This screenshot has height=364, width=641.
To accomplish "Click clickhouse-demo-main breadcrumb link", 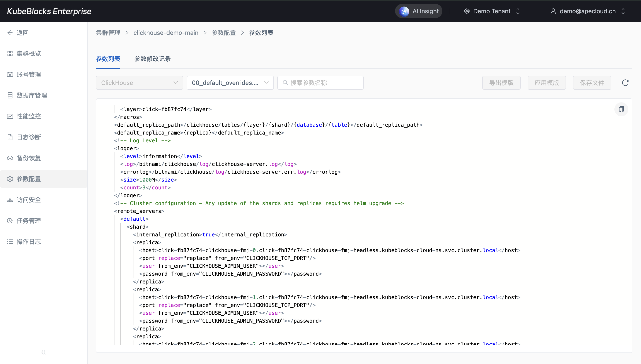I will 166,33.
